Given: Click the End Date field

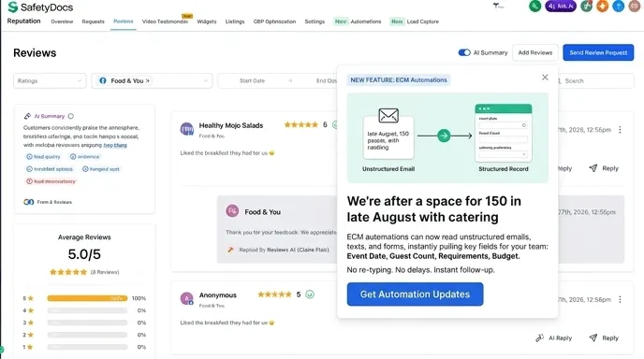Looking at the screenshot, I should point(326,80).
